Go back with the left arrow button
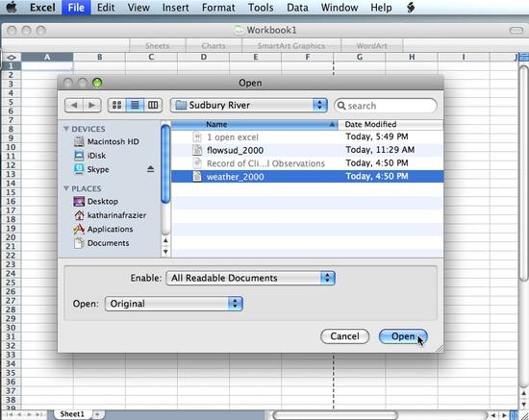The height and width of the screenshot is (420, 529). [74, 105]
